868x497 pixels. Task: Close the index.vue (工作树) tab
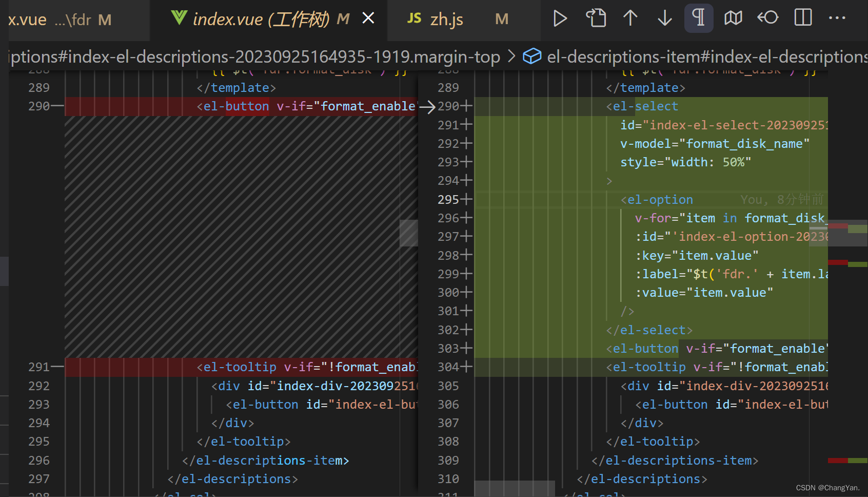pos(368,18)
